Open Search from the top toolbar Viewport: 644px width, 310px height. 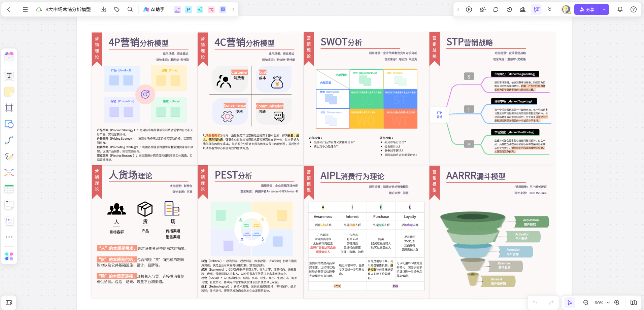[x=130, y=9]
